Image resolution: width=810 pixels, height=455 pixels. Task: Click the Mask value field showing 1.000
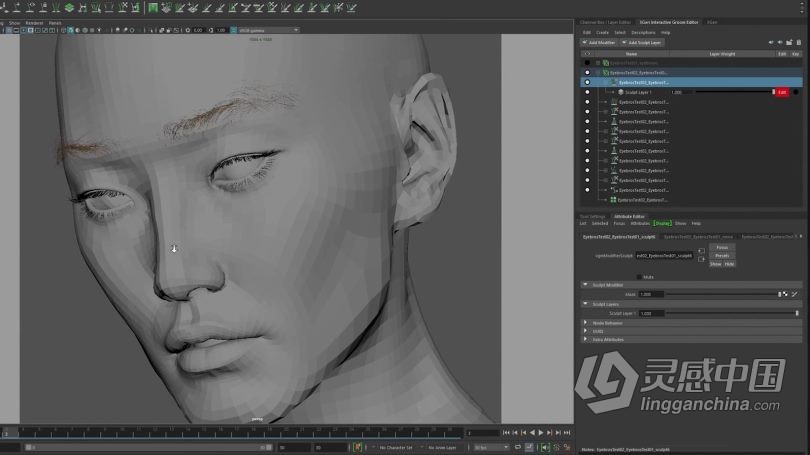coord(651,294)
